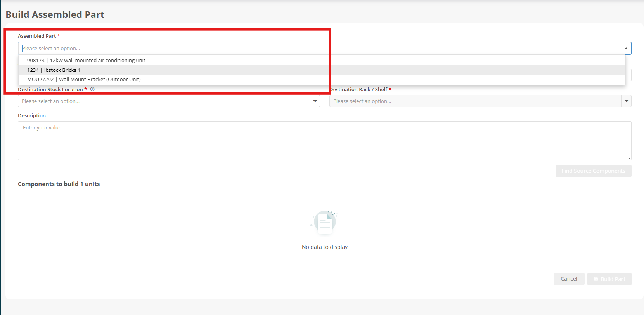Collapse the Assembled Part dropdown arrow
This screenshot has height=315, width=644.
coord(626,48)
